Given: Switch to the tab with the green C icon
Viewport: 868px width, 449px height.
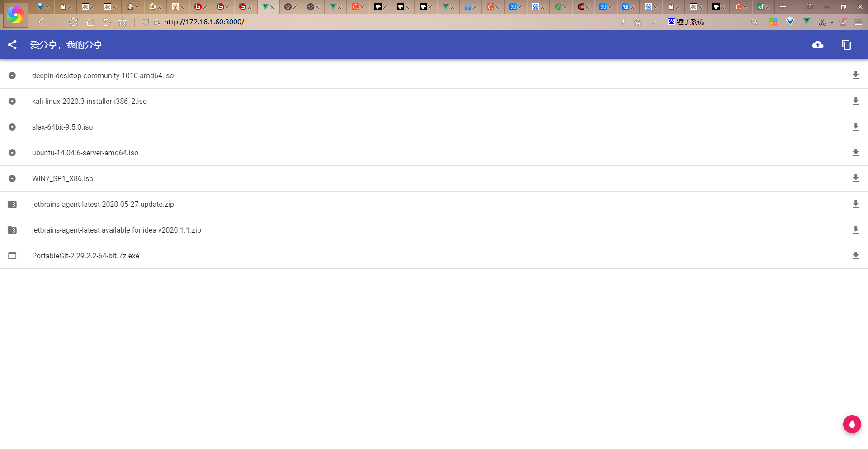Looking at the screenshot, I should [x=558, y=7].
